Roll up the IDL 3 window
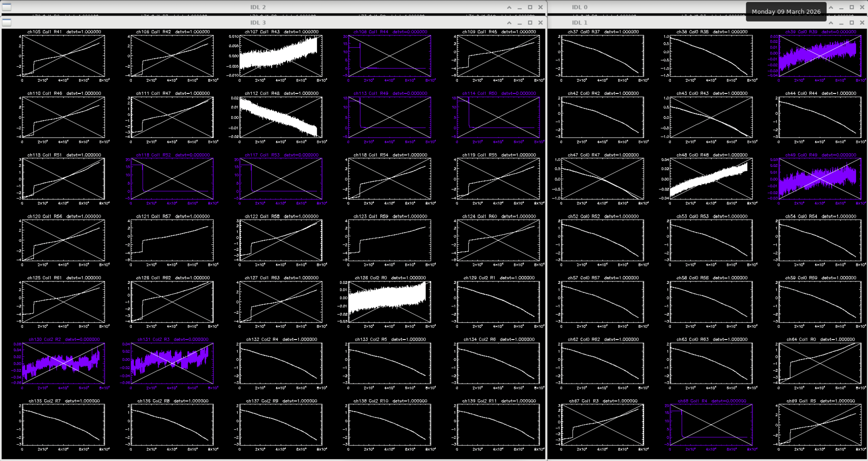 click(509, 23)
